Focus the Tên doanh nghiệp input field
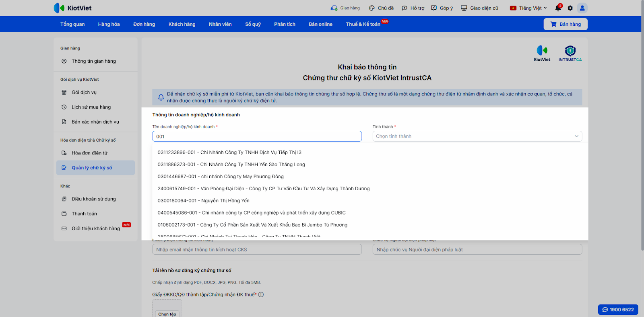The height and width of the screenshot is (317, 644). [257, 136]
